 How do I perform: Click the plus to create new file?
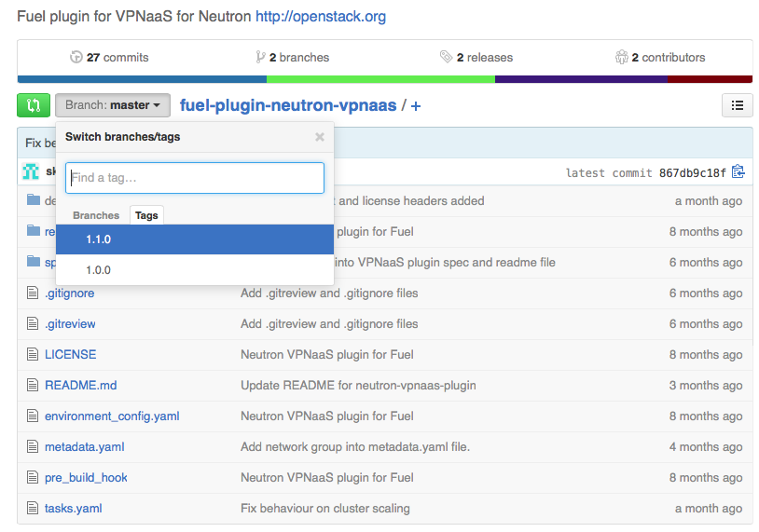[416, 106]
